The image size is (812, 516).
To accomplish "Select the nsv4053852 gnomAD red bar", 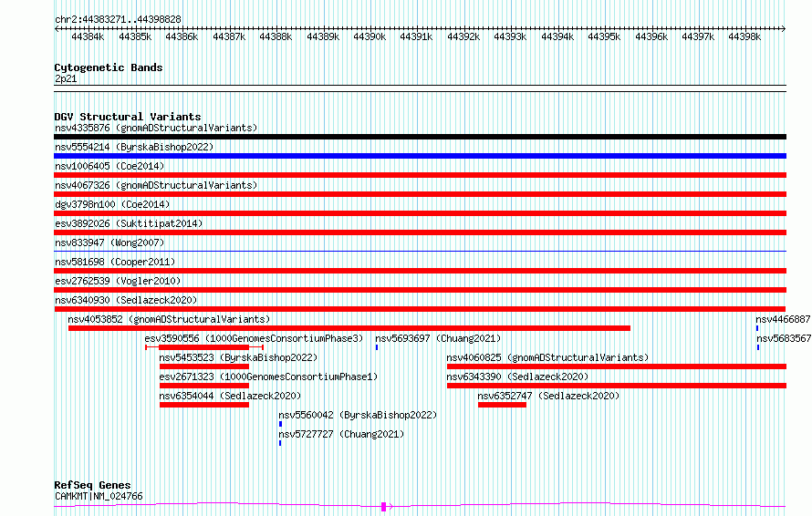I will [349, 328].
